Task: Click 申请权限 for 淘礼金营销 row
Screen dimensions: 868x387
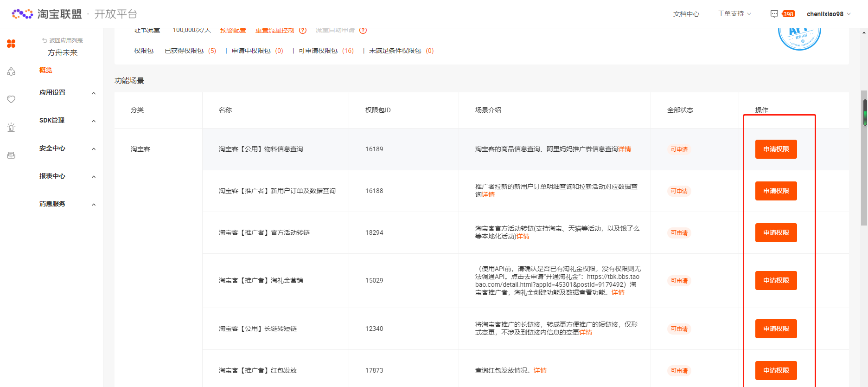Action: pyautogui.click(x=776, y=280)
